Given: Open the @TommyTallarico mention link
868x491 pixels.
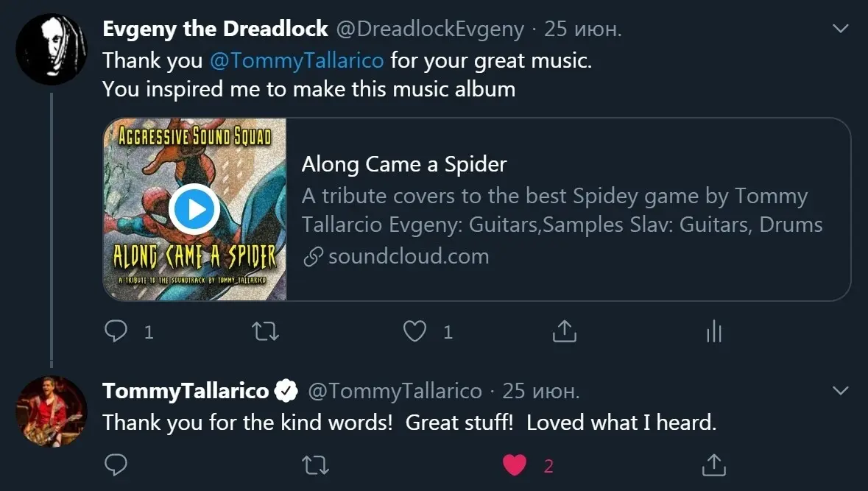Looking at the screenshot, I should tap(297, 60).
